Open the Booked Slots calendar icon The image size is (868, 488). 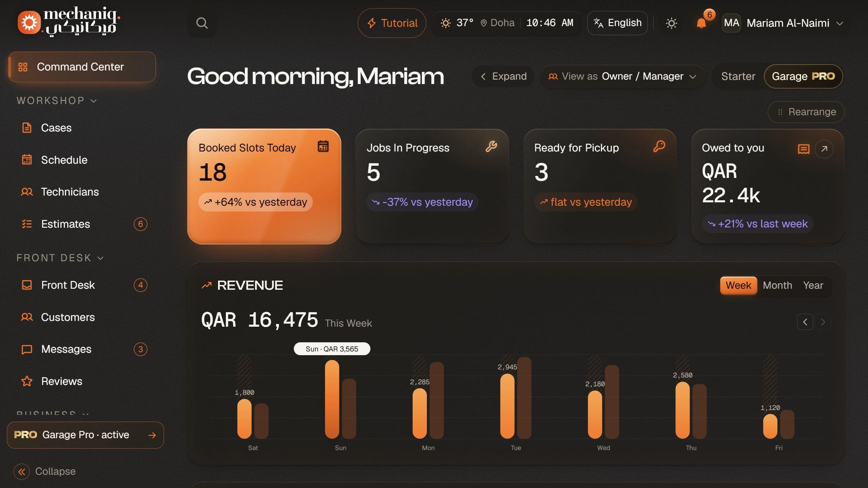[x=323, y=146]
